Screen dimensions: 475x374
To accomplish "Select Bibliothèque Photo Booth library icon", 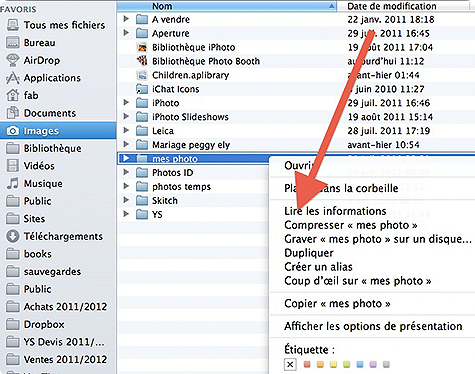I will (142, 61).
